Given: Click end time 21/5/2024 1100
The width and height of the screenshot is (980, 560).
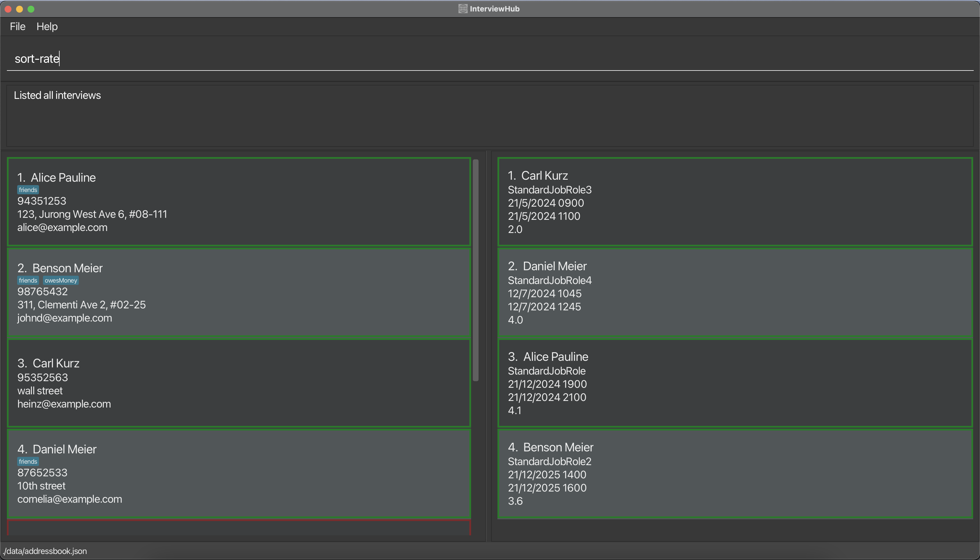Looking at the screenshot, I should click(x=544, y=216).
